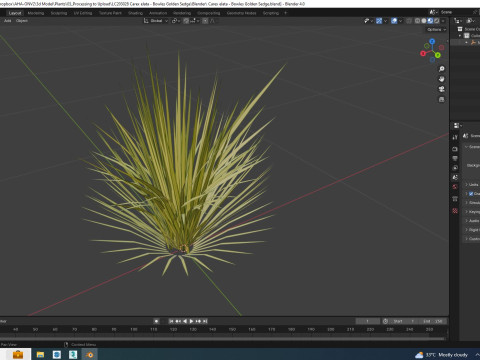Open the Sculpting workspace tab
480x360 pixels.
coord(59,13)
